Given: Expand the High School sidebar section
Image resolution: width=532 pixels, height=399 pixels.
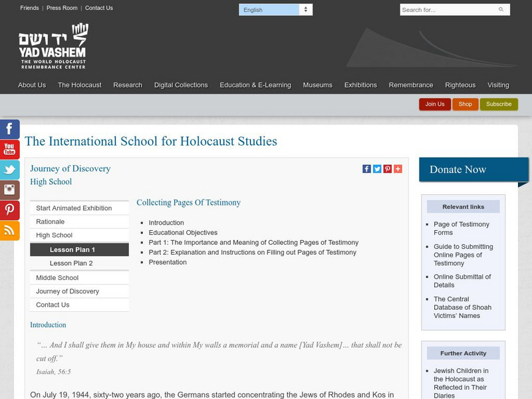Looking at the screenshot, I should tap(55, 235).
